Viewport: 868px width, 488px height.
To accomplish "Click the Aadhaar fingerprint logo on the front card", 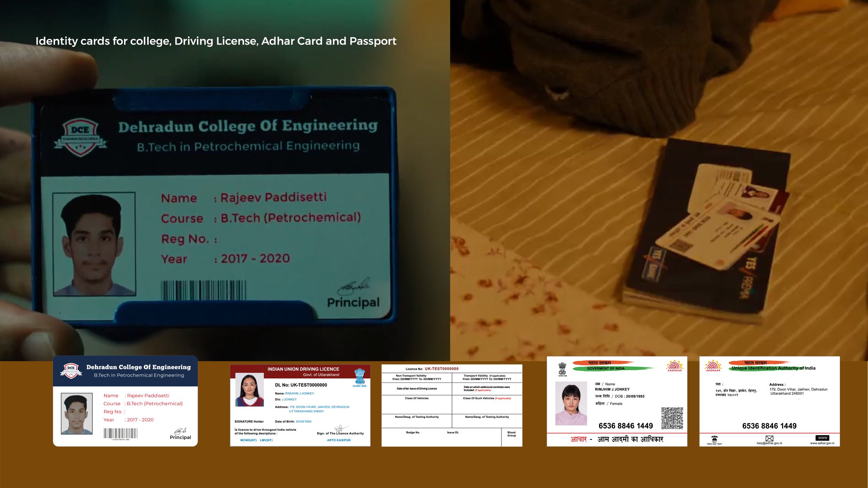I will point(675,366).
